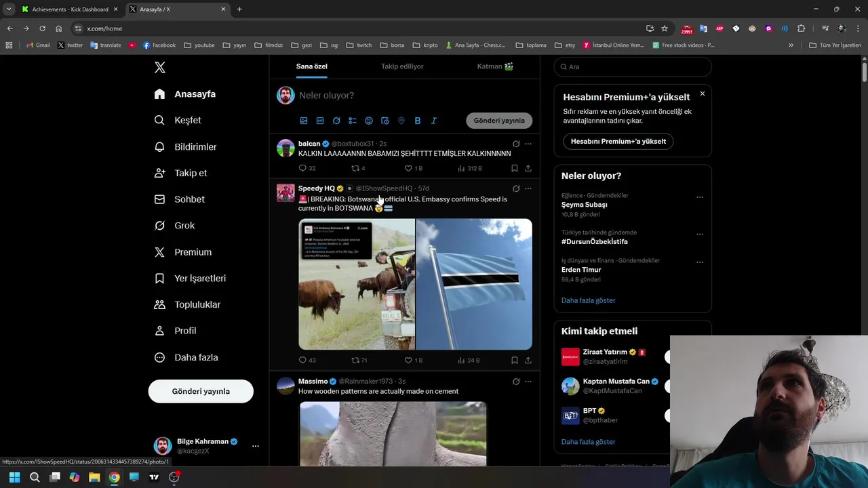Viewport: 868px width, 488px height.
Task: Open more options on Speedy HQ post
Action: coord(528,188)
